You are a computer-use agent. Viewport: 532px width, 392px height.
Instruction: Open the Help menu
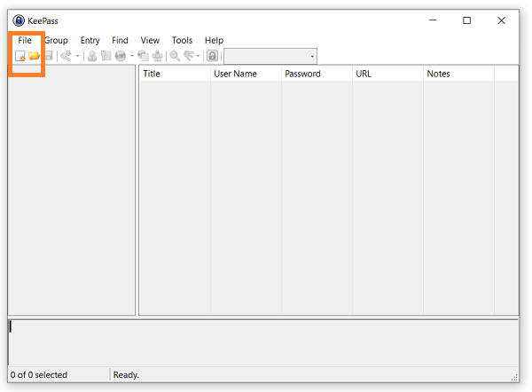coord(214,41)
